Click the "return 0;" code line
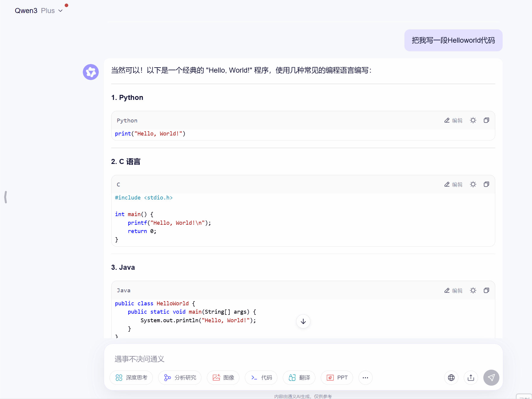 pyautogui.click(x=142, y=231)
